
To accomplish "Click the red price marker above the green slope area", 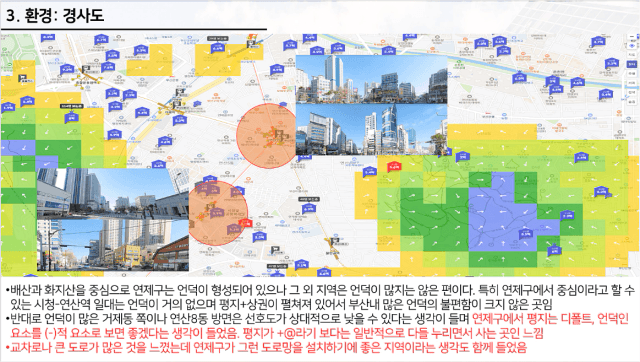I will click(394, 166).
